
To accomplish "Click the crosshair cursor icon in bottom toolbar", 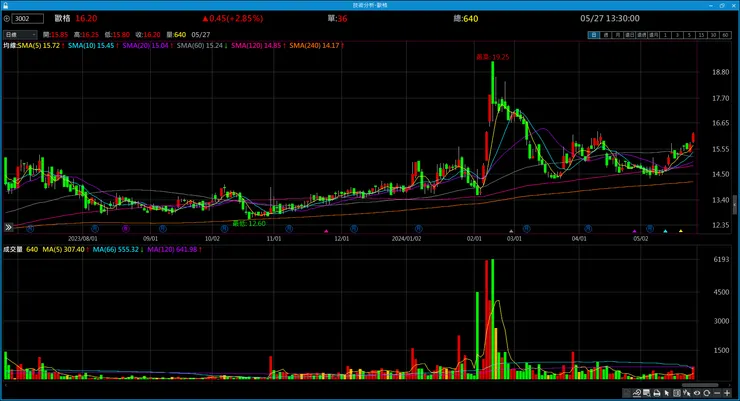I will click(687, 393).
